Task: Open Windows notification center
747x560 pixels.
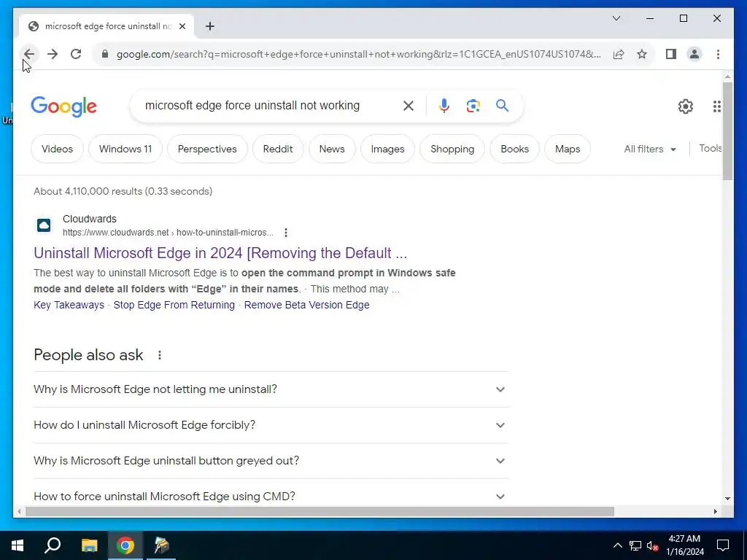Action: pos(723,545)
